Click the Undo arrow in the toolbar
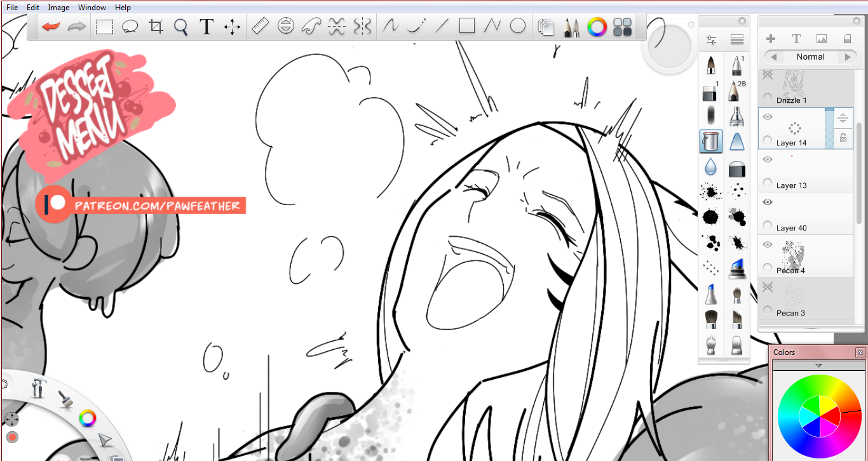The height and width of the screenshot is (461, 868). pos(50,27)
